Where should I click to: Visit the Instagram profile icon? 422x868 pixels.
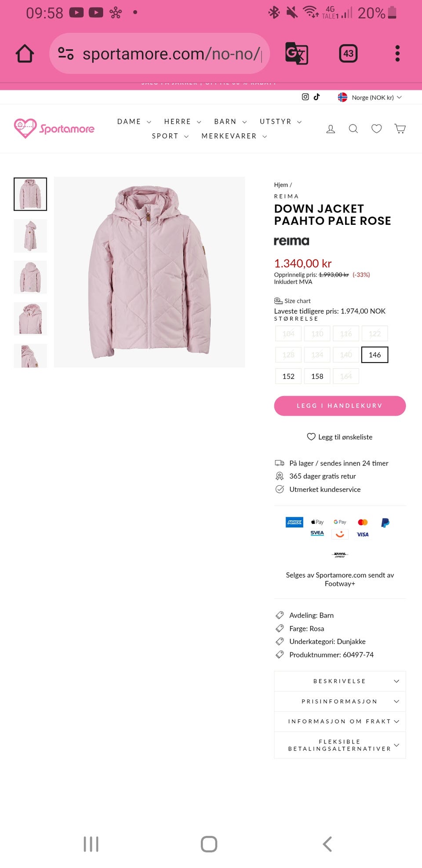click(x=305, y=97)
